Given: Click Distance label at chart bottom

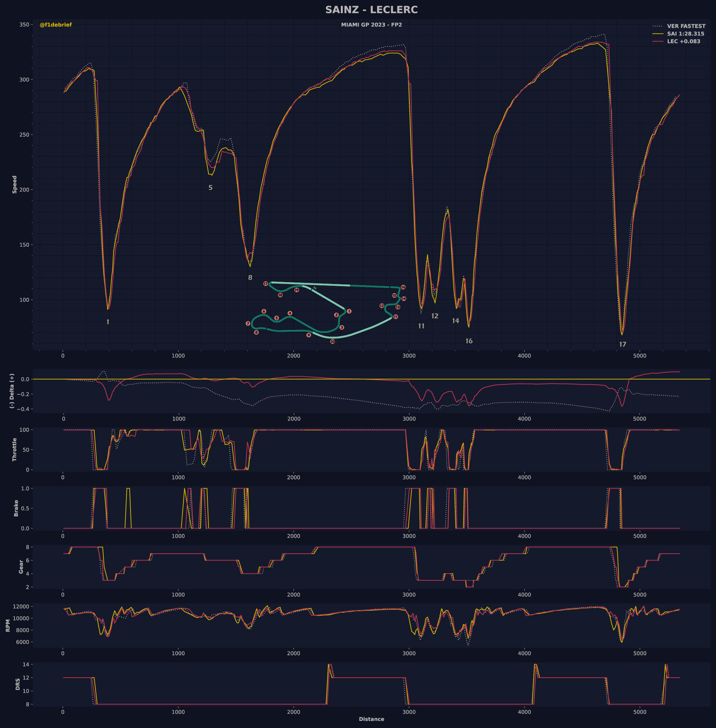Looking at the screenshot, I should [371, 719].
